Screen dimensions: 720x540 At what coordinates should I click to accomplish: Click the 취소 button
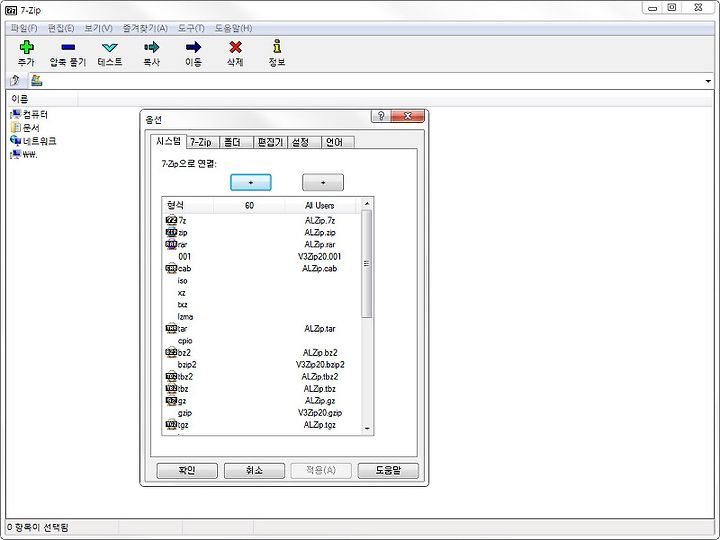(x=254, y=470)
